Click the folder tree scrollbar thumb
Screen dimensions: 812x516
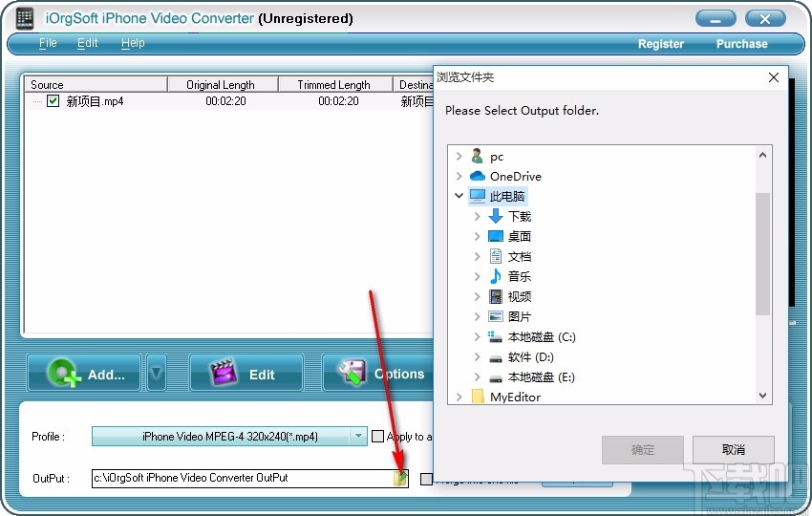(762, 254)
